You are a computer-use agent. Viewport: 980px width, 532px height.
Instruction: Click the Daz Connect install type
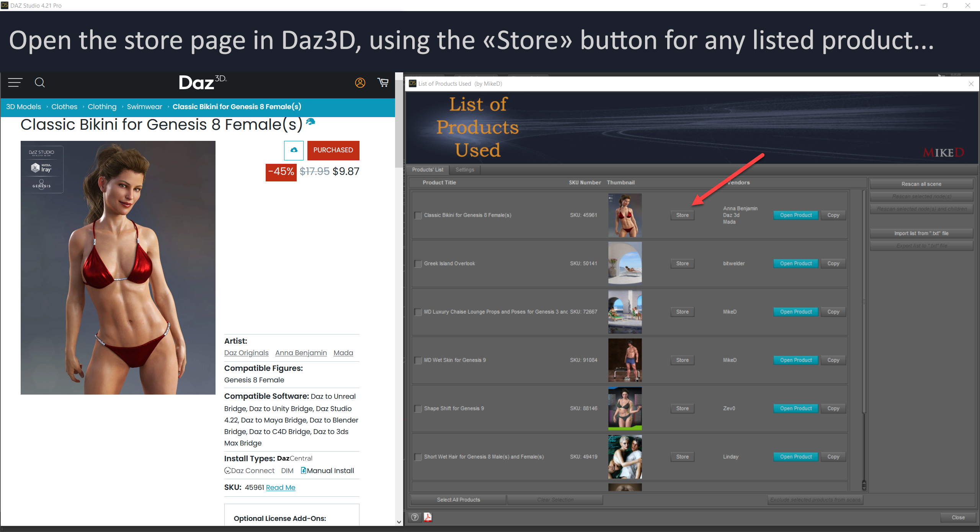pos(250,471)
